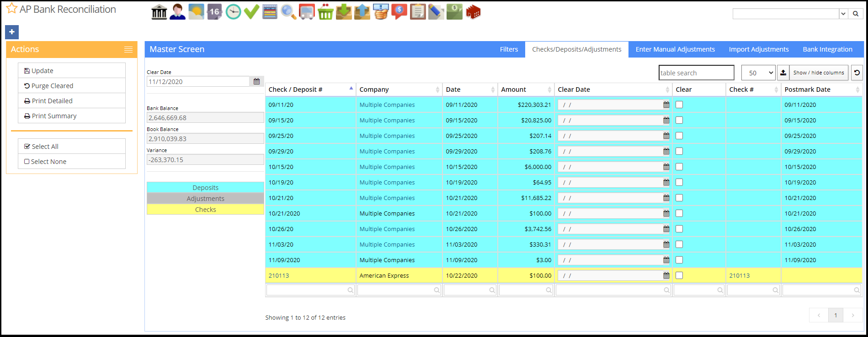Viewport: 868px width, 337px height.
Task: Sort by Date column header
Action: [470, 90]
